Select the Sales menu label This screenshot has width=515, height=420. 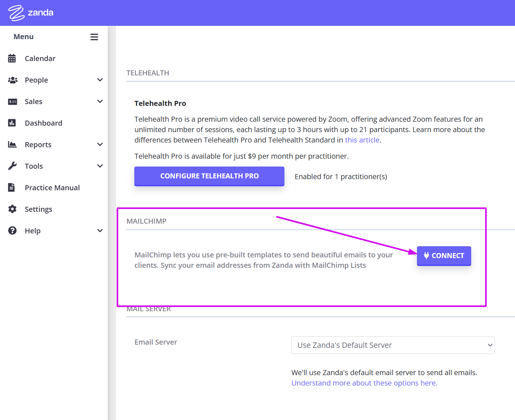[x=33, y=102]
